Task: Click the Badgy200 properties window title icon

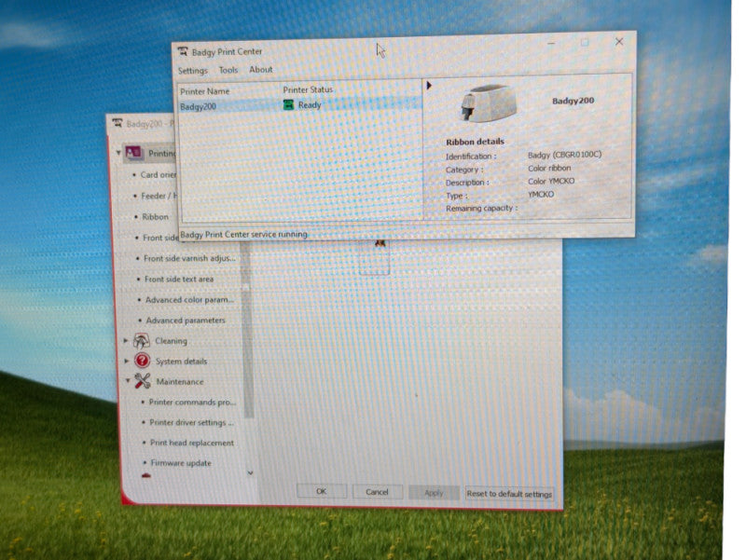Action: [x=117, y=124]
